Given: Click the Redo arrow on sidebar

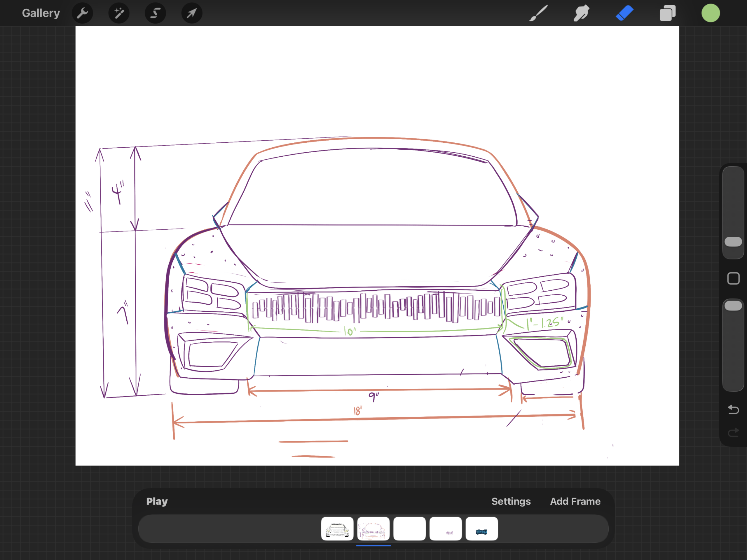Looking at the screenshot, I should (x=733, y=433).
